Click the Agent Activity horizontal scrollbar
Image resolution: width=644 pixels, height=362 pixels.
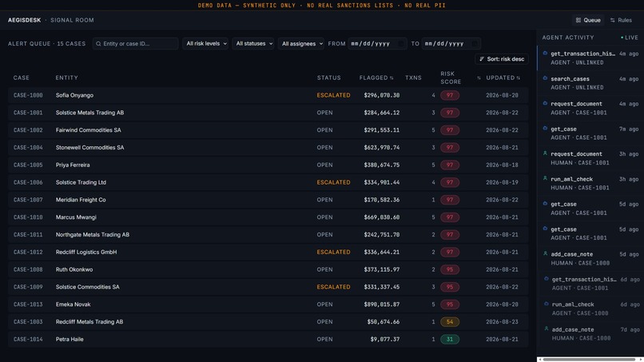(x=589, y=360)
